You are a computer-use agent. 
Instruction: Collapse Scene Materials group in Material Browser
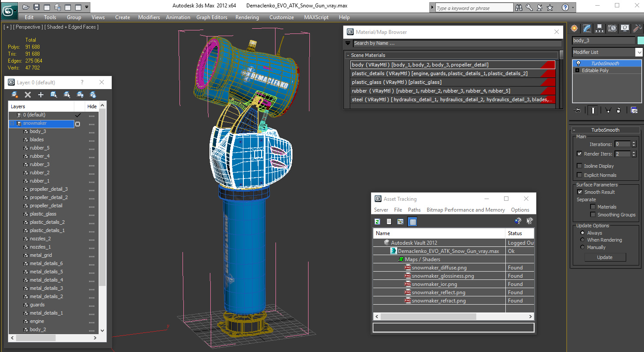tap(348, 55)
